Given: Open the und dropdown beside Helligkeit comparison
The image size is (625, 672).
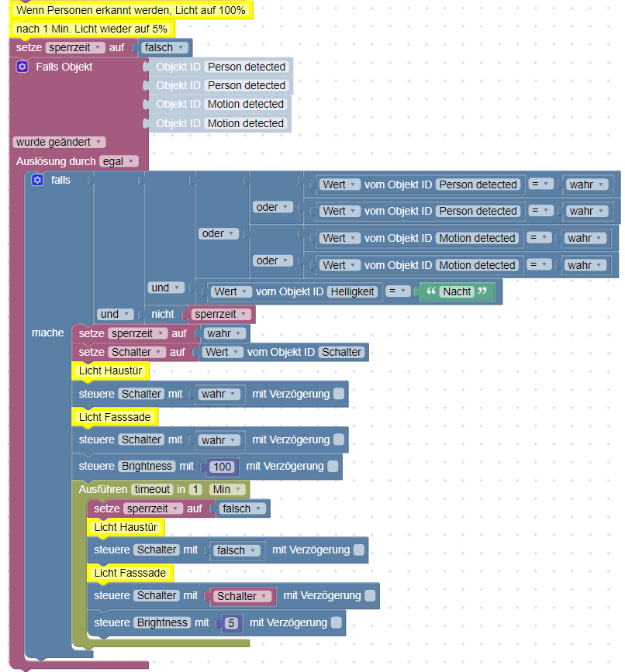Looking at the screenshot, I should click(166, 288).
